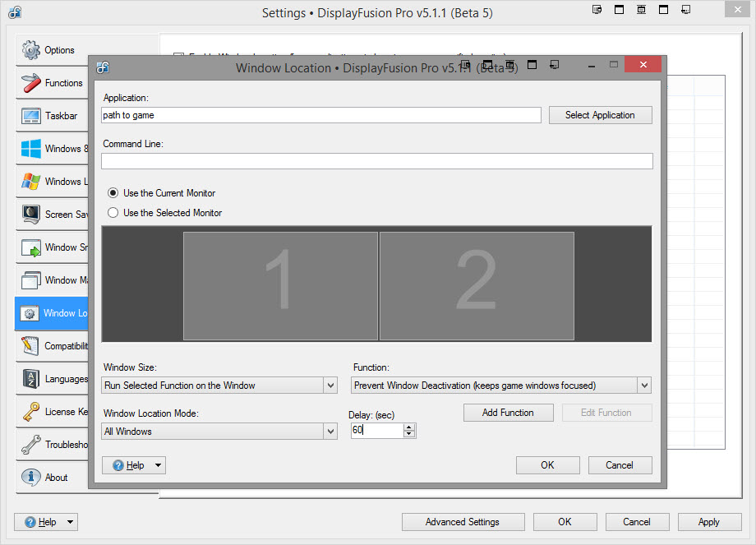Click the Windows 8 logo icon

click(31, 149)
